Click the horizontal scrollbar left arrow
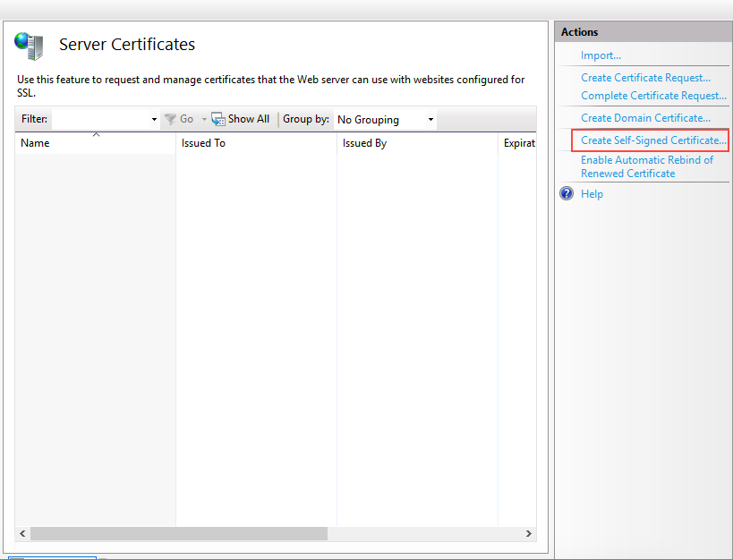The image size is (733, 560). 22,533
